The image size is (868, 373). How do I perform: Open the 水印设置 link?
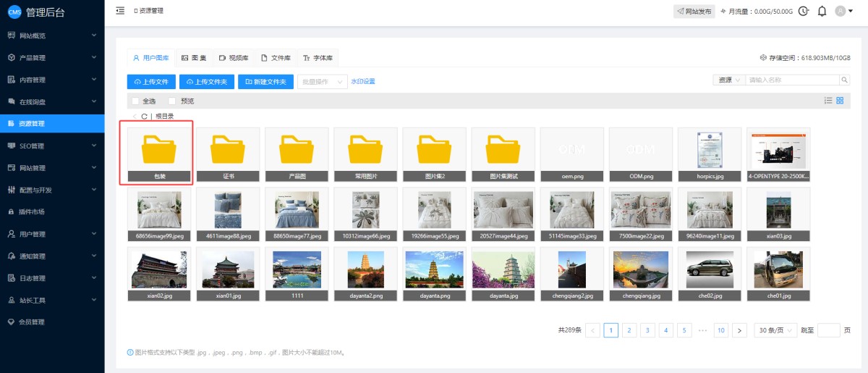pyautogui.click(x=363, y=82)
